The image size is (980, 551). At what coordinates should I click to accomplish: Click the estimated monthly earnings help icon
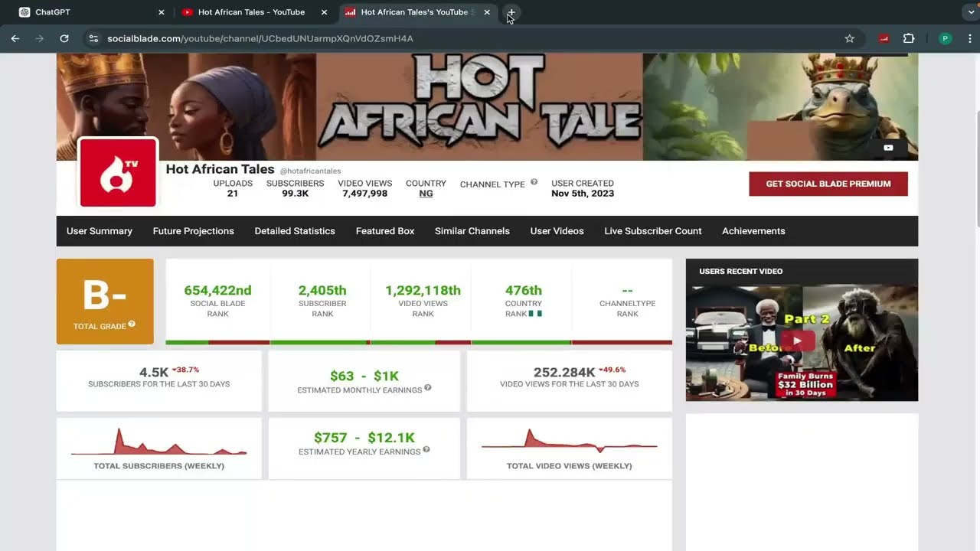(x=428, y=388)
